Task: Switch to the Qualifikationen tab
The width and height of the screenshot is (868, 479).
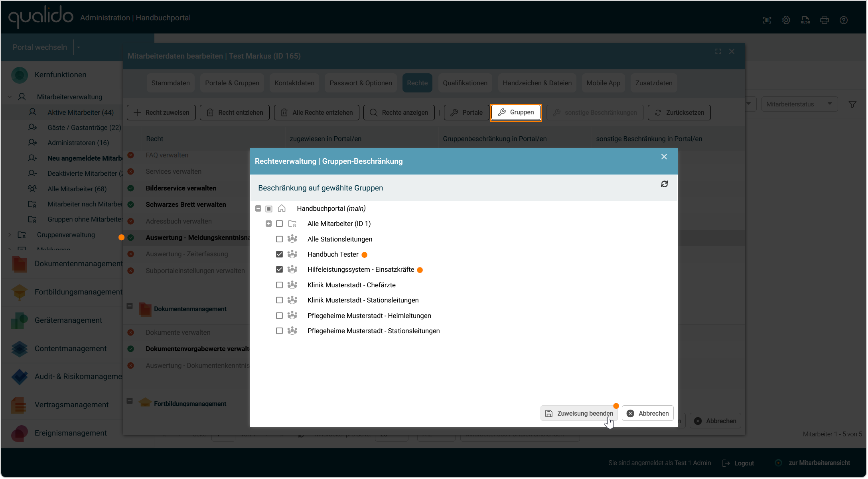Action: 465,83
